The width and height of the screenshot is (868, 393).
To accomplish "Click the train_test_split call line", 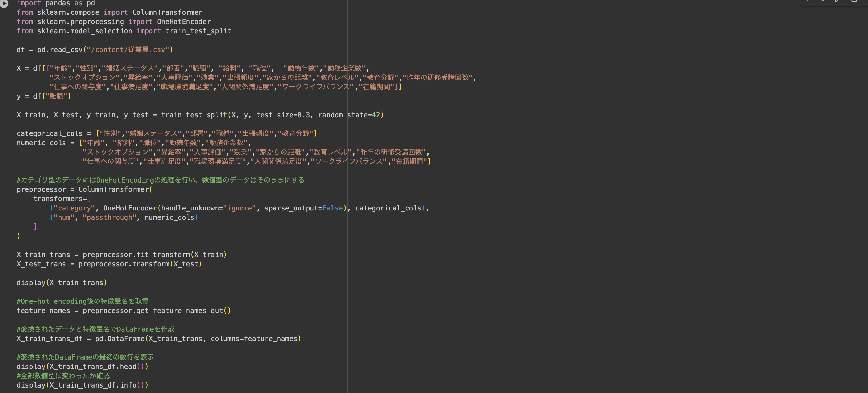I will pyautogui.click(x=194, y=115).
